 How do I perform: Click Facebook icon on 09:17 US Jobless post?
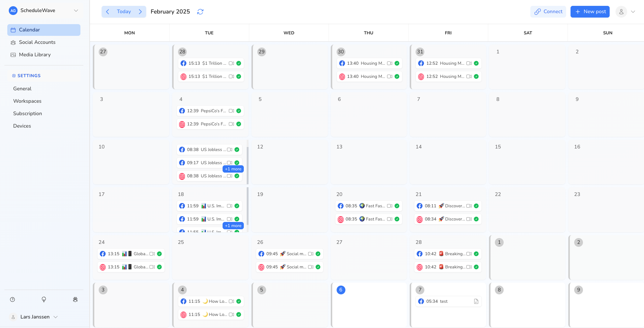tap(182, 163)
